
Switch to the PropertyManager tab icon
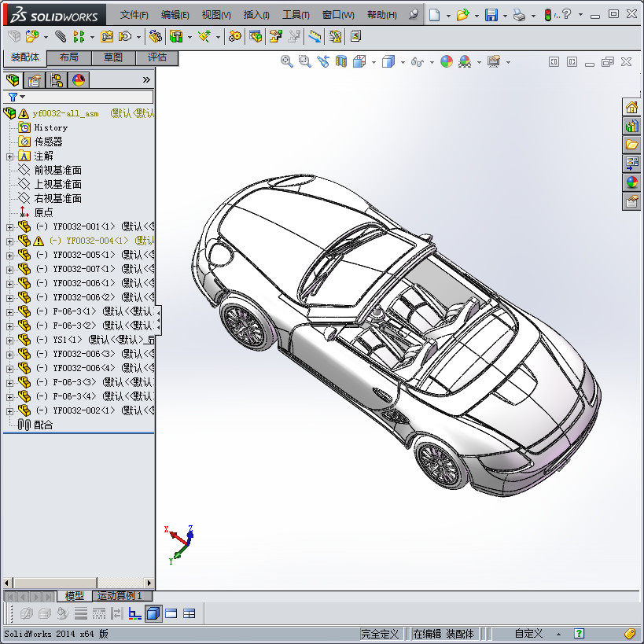(x=34, y=80)
